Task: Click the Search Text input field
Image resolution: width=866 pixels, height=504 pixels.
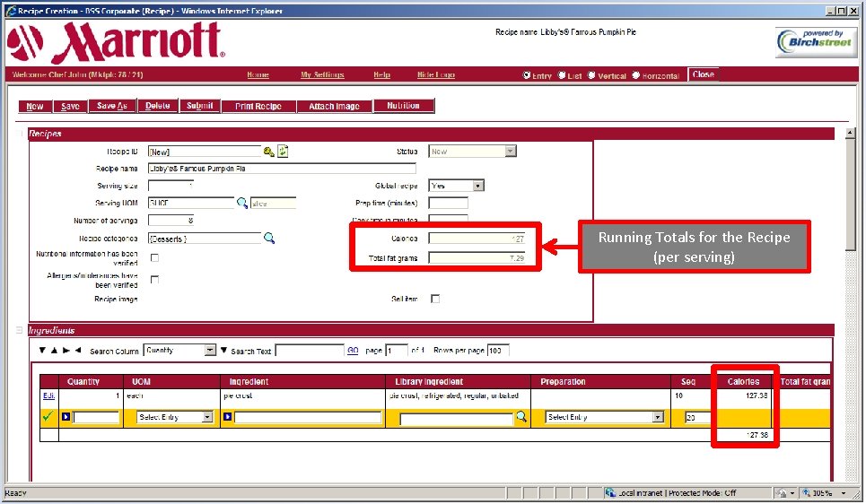Action: tap(310, 350)
